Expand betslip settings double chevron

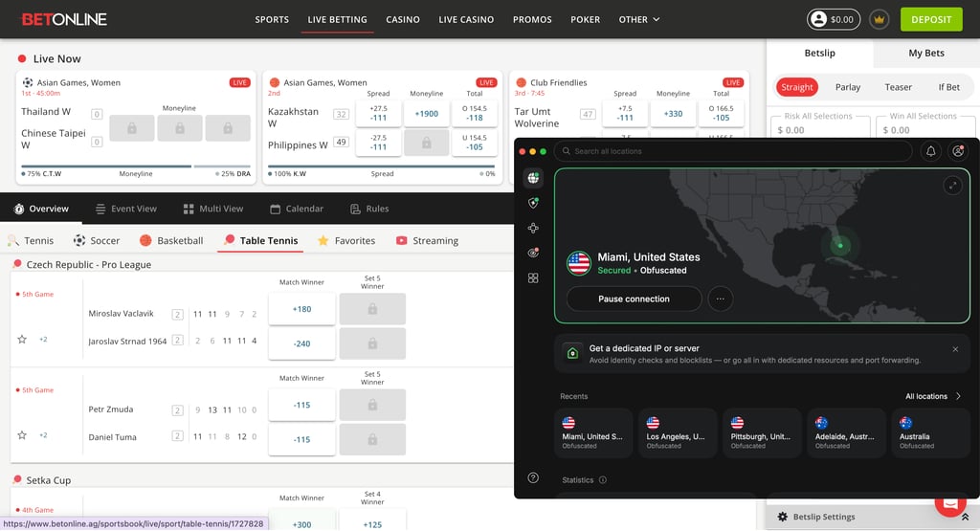point(965,517)
